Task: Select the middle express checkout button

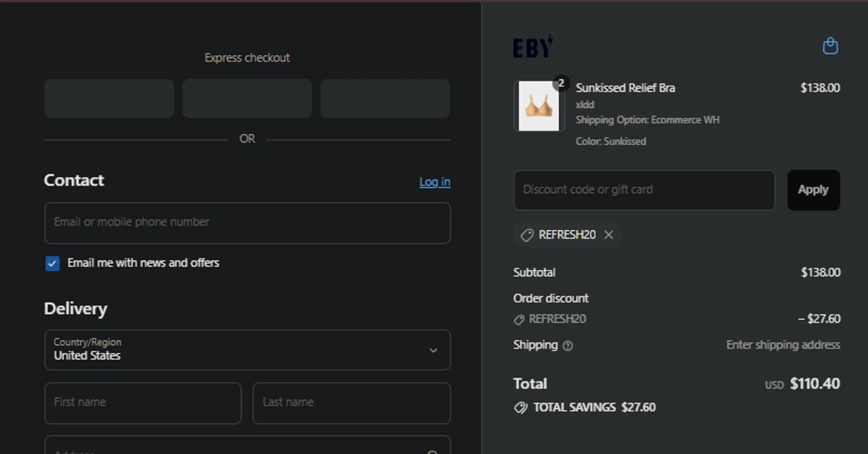Action: [247, 98]
